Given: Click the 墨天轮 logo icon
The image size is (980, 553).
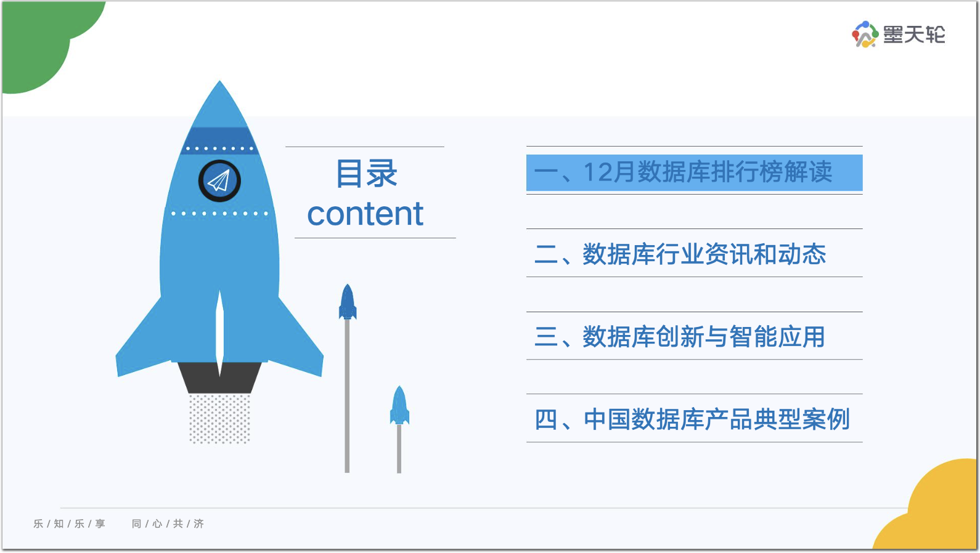Looking at the screenshot, I should [x=865, y=34].
